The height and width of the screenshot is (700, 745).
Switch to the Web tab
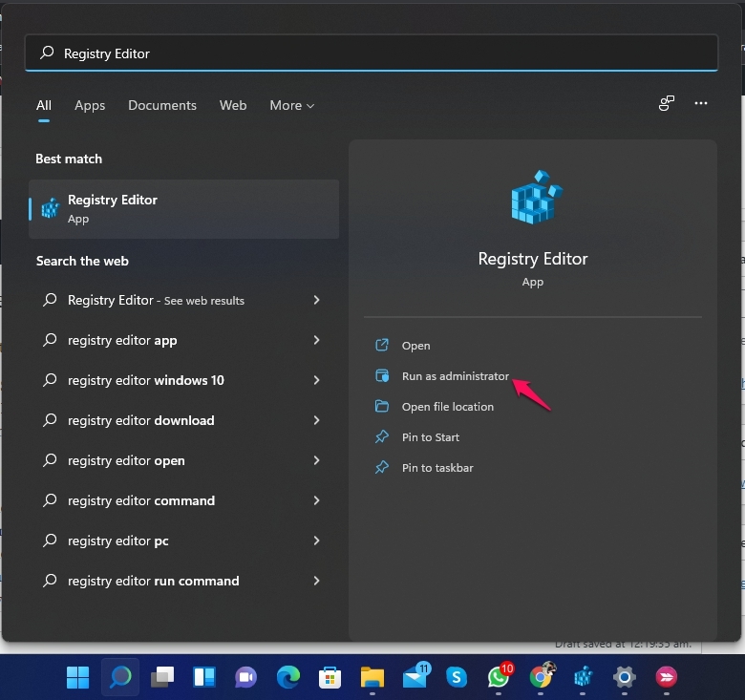point(233,105)
